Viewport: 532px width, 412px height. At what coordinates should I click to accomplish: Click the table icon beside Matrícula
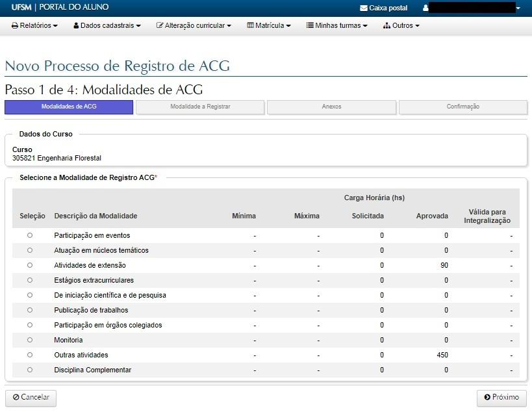pyautogui.click(x=250, y=26)
